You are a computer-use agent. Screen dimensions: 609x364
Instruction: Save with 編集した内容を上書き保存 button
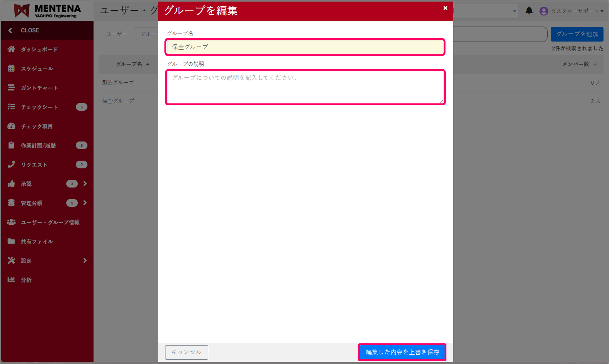(402, 352)
